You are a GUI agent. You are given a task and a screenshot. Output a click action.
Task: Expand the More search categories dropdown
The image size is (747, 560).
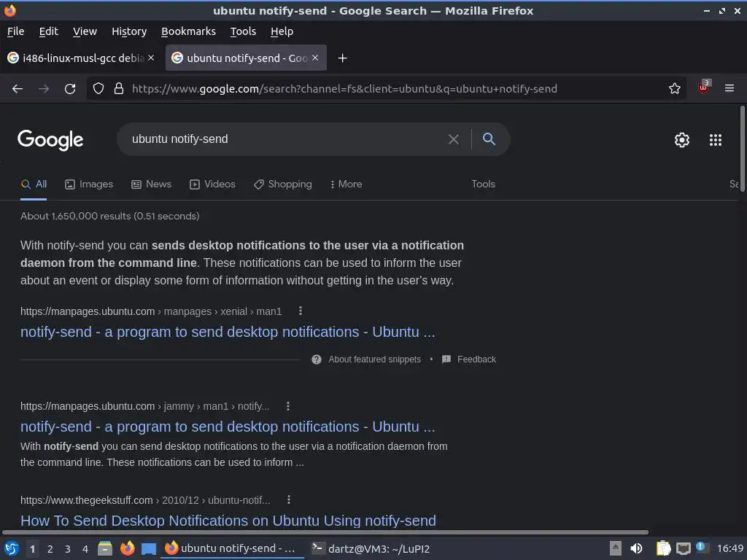coord(346,184)
